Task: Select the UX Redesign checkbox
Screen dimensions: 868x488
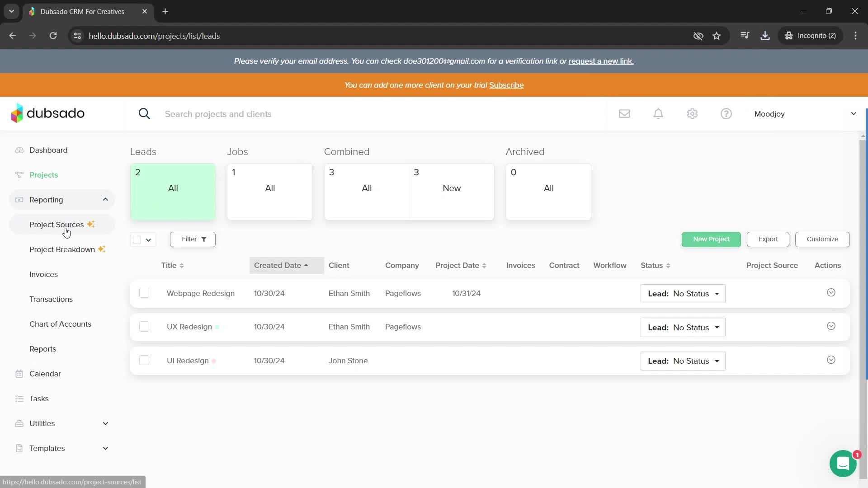Action: [144, 326]
